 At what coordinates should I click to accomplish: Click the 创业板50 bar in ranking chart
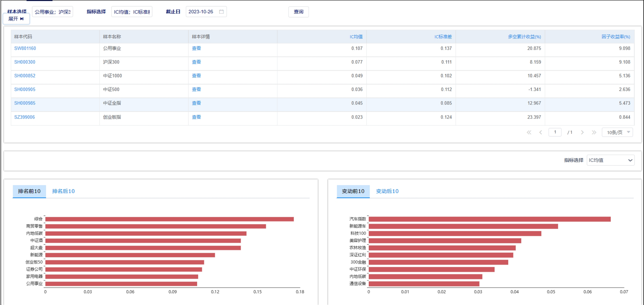125,262
